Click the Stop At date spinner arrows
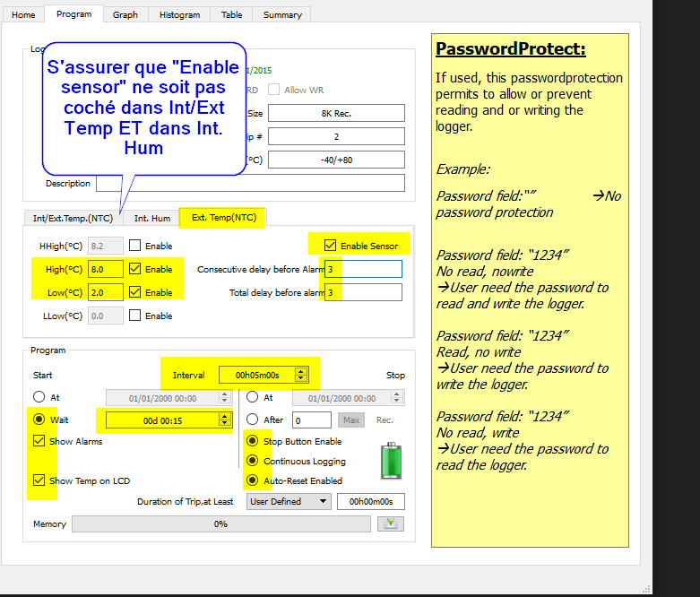The height and width of the screenshot is (597, 700). [397, 397]
